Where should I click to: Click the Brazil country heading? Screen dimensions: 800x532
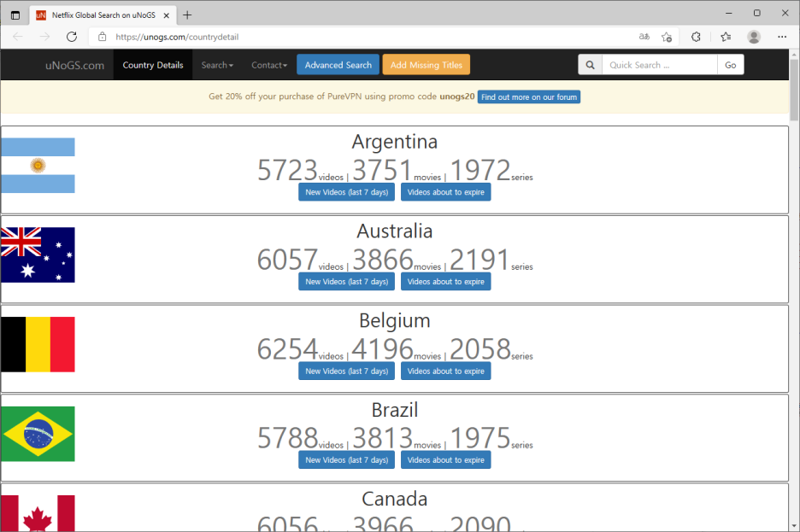tap(395, 410)
